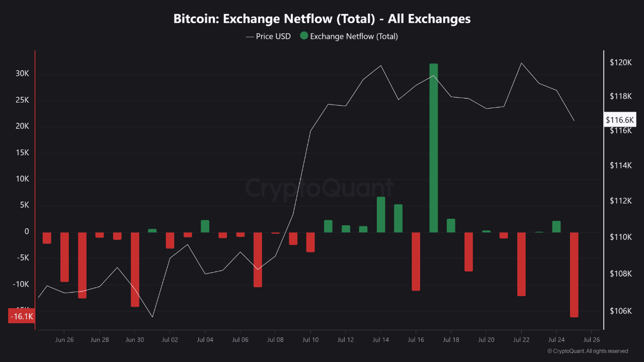
Task: Click the green bar on Jul 14
Action: point(381,215)
